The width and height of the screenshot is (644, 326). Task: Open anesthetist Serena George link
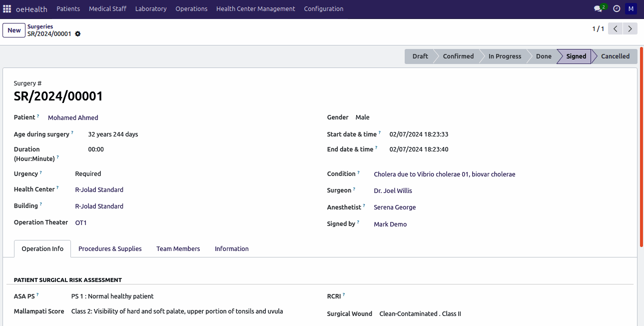(395, 207)
